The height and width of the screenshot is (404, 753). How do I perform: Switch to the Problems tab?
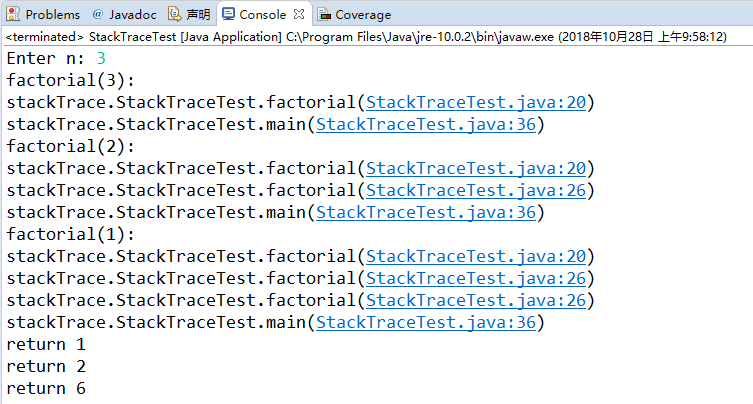(43, 14)
